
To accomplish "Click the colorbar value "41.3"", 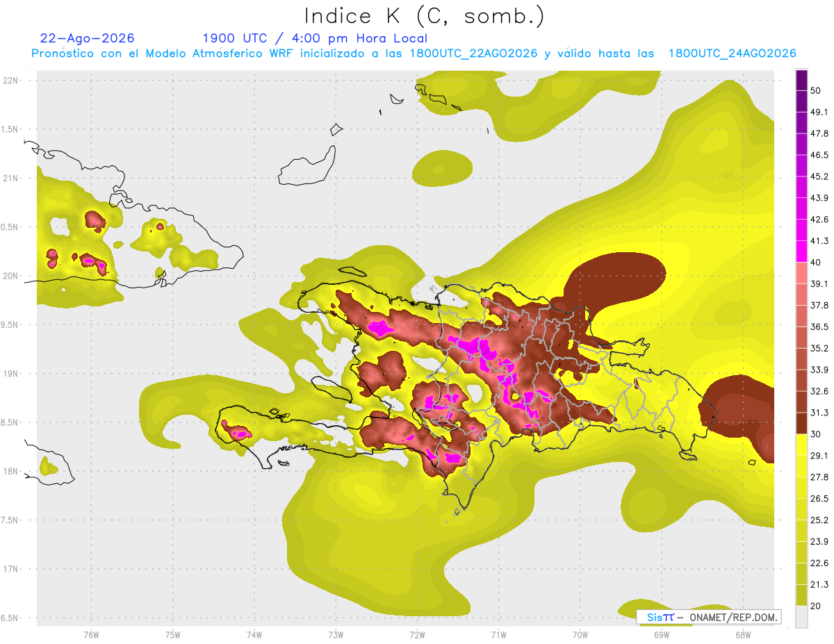I will [819, 241].
